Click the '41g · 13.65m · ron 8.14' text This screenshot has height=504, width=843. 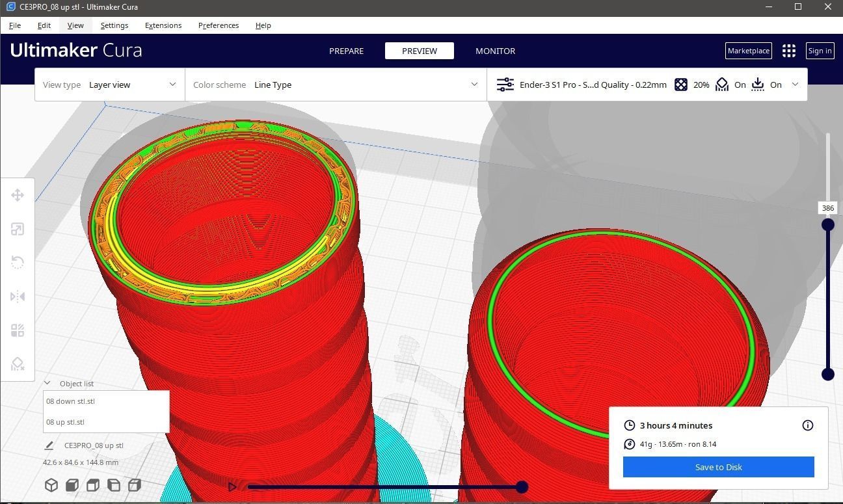tap(678, 444)
